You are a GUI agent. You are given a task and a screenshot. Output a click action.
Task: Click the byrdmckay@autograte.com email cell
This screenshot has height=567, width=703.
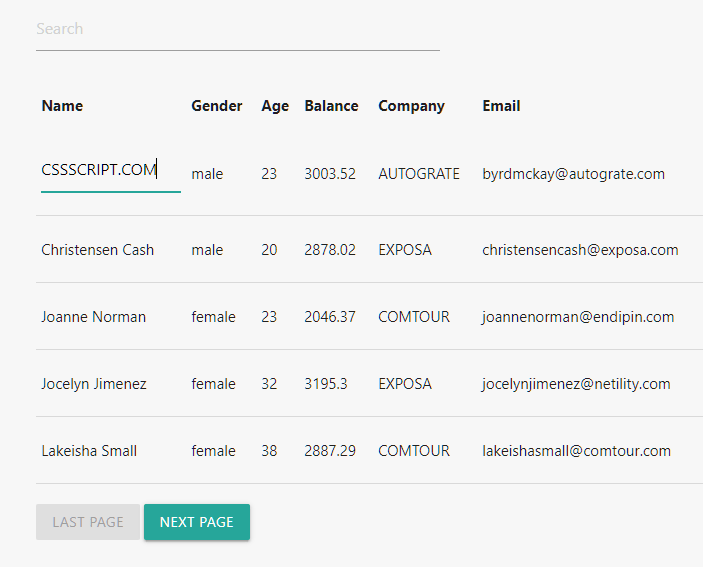coord(573,174)
